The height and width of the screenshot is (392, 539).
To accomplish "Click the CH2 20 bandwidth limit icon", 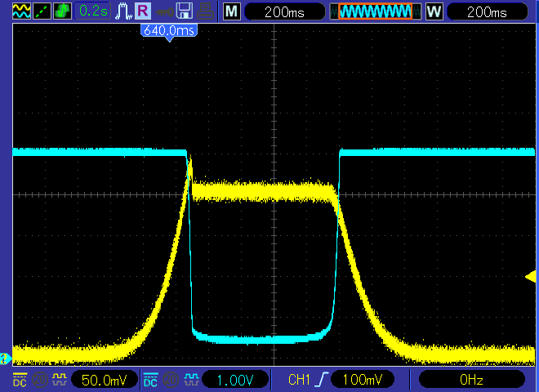I will pyautogui.click(x=170, y=380).
